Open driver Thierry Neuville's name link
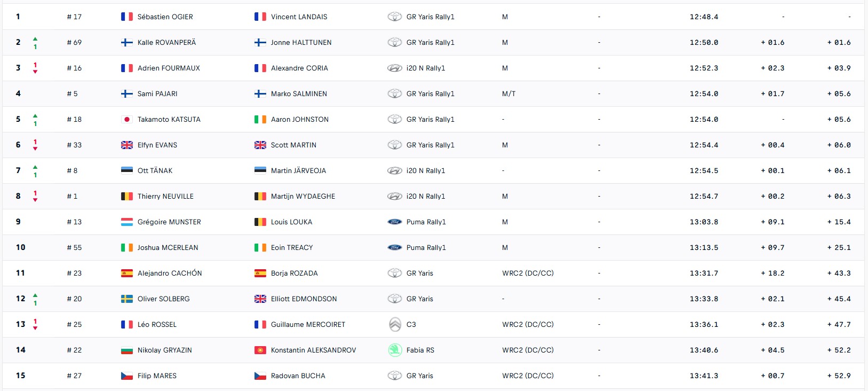The height and width of the screenshot is (391, 868). pos(165,196)
